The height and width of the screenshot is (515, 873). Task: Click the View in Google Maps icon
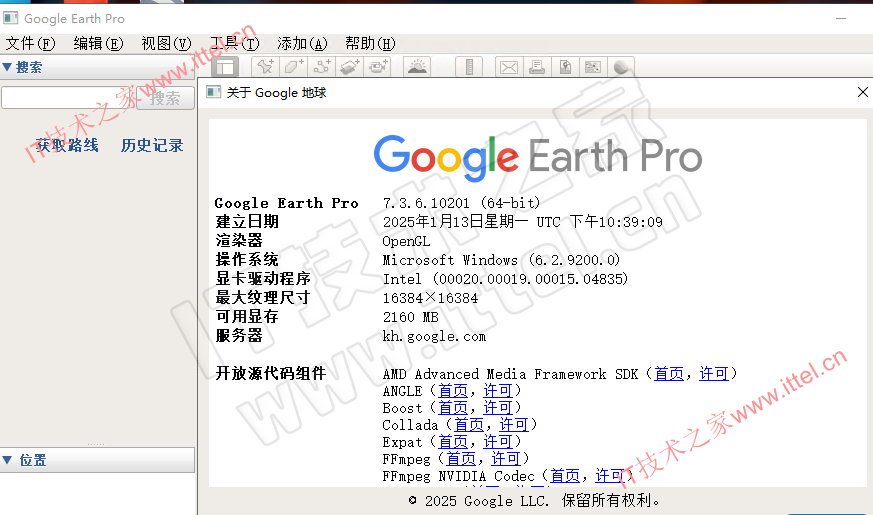pyautogui.click(x=593, y=67)
